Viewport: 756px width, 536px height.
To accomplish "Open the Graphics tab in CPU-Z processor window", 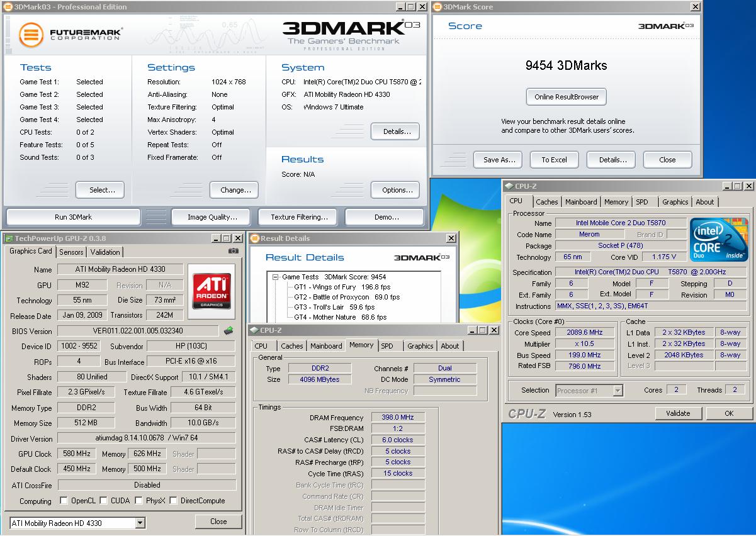I will point(675,202).
